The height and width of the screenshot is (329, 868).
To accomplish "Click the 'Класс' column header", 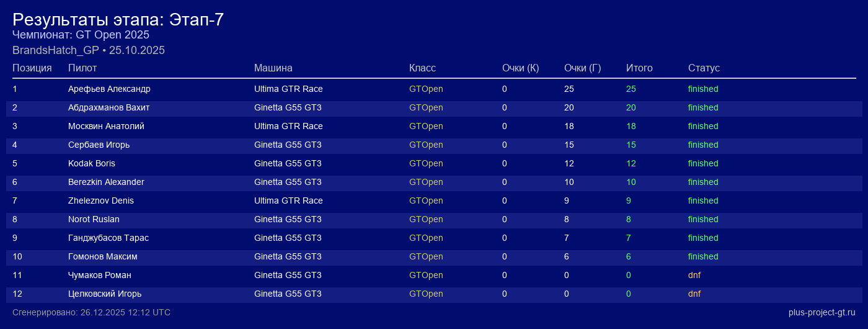I will (x=422, y=68).
